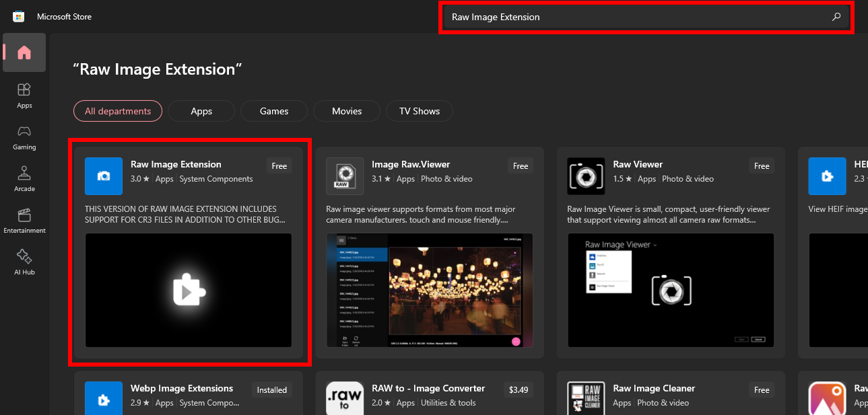Open the Gaming section in sidebar
The height and width of the screenshot is (415, 868).
pyautogui.click(x=24, y=137)
